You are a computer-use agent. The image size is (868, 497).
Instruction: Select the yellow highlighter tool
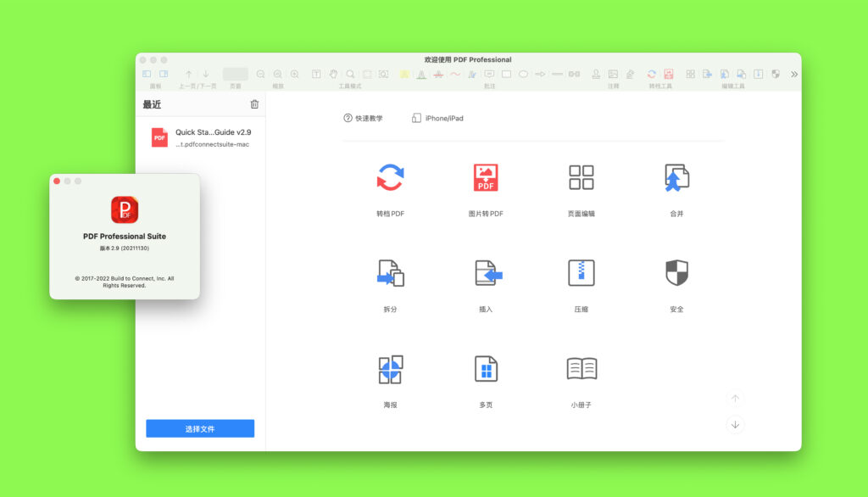pyautogui.click(x=404, y=74)
